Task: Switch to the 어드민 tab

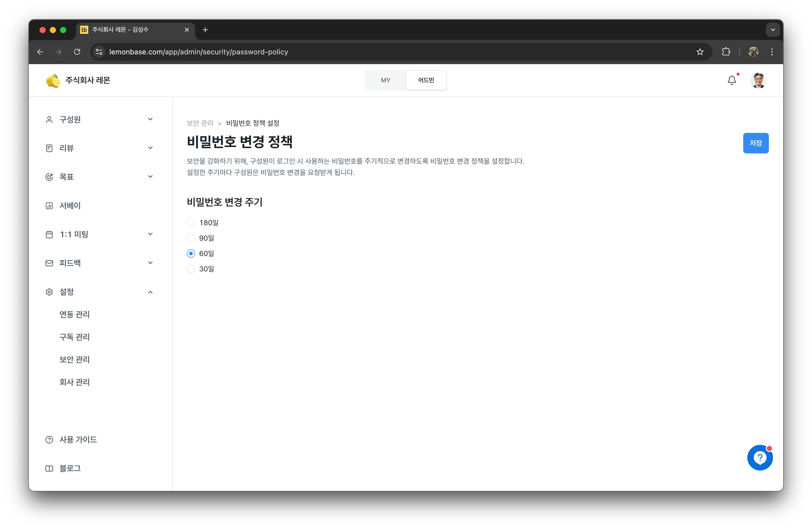Action: (426, 80)
